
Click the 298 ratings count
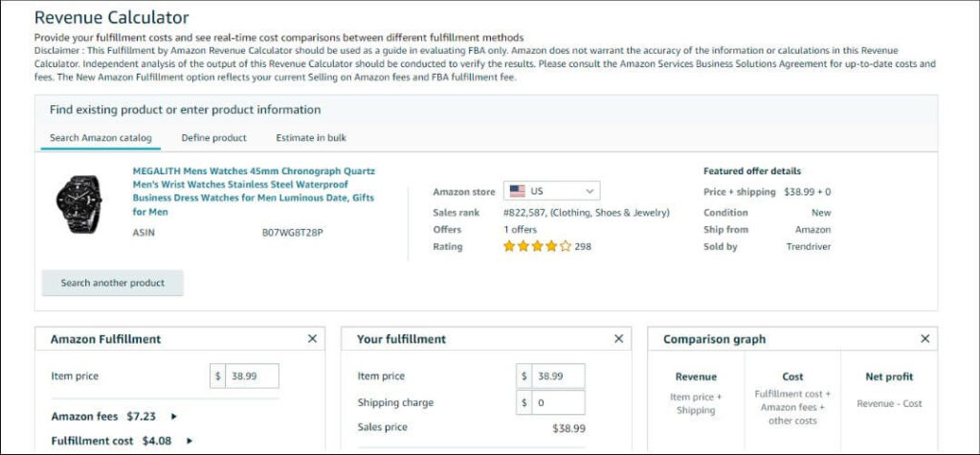point(583,246)
